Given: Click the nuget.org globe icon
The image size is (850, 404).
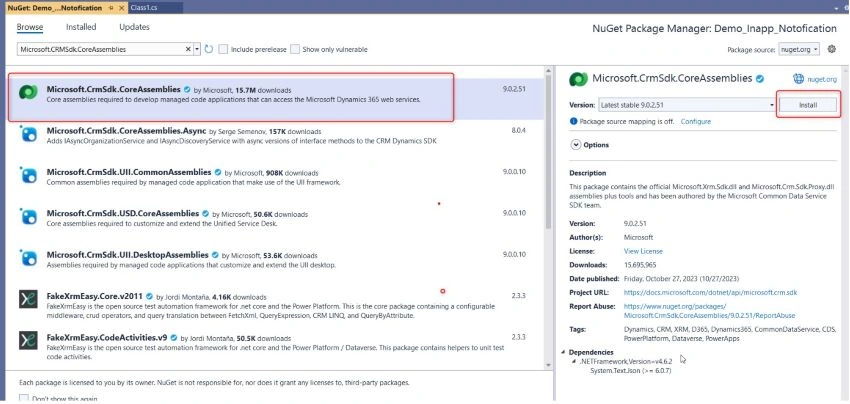Looking at the screenshot, I should (x=799, y=79).
